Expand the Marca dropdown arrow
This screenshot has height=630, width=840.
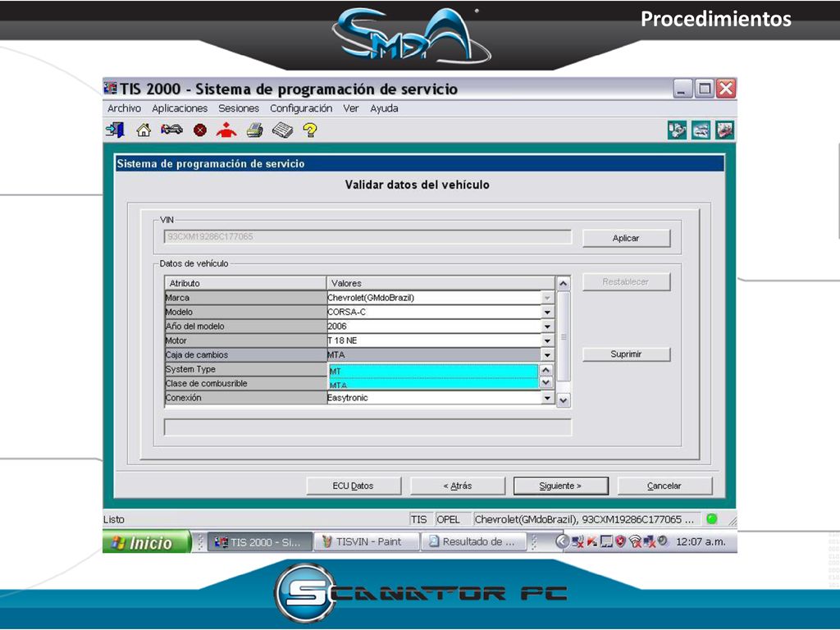click(x=547, y=297)
